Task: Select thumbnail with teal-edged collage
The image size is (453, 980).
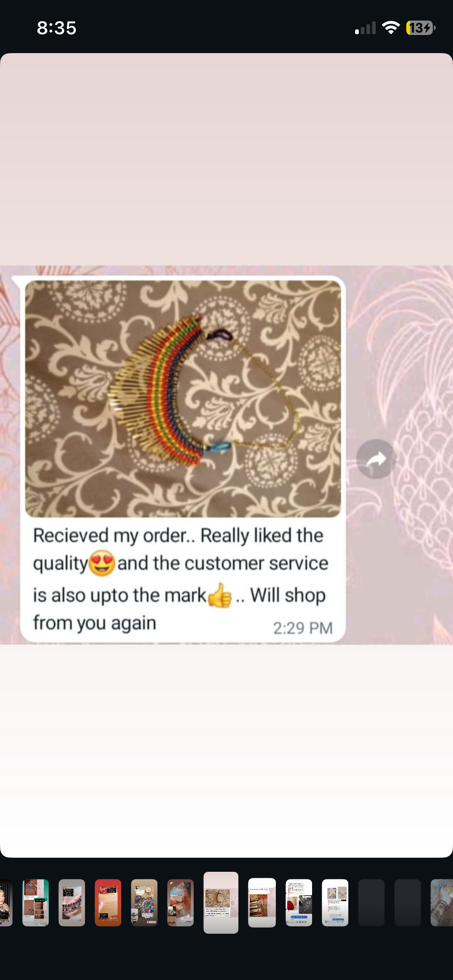Action: click(35, 902)
